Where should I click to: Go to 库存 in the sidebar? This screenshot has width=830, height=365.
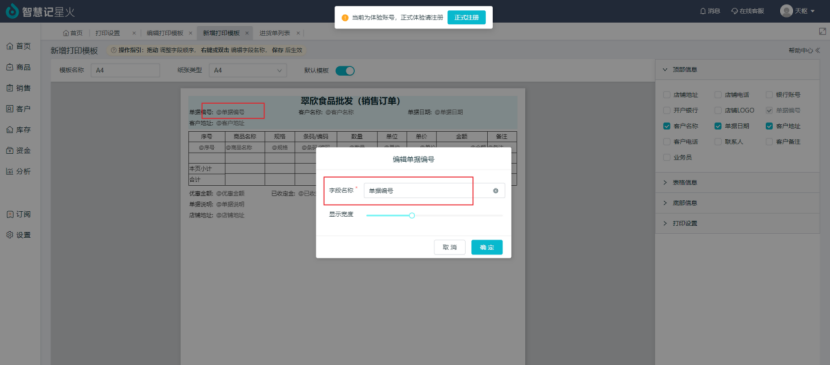click(18, 130)
